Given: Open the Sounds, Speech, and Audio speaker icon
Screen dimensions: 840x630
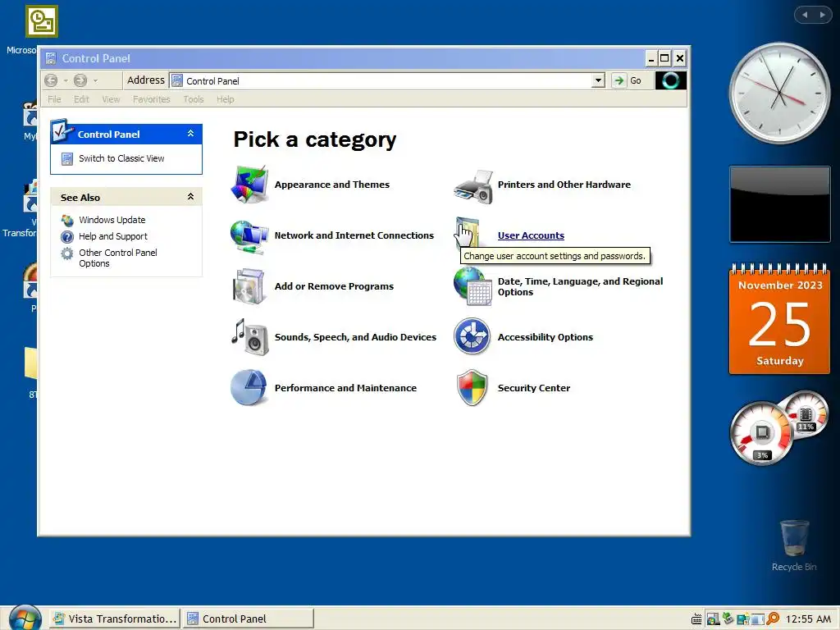Looking at the screenshot, I should coord(249,337).
